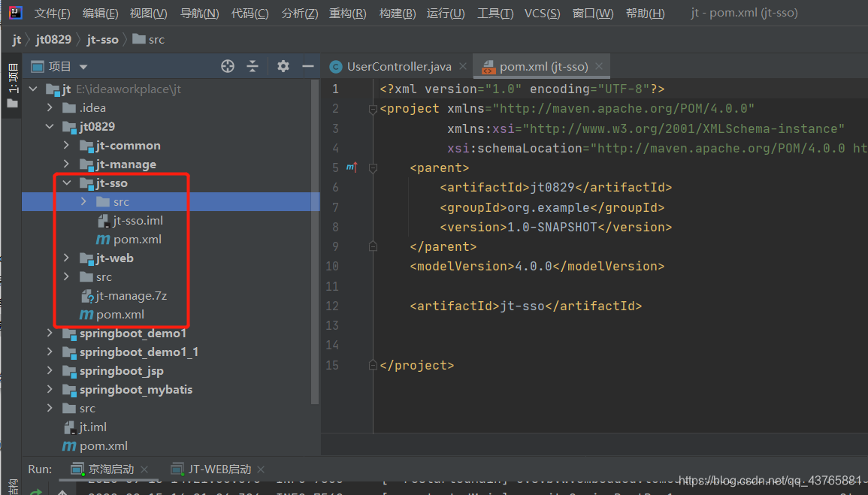Expand the .idea folder

click(x=50, y=108)
